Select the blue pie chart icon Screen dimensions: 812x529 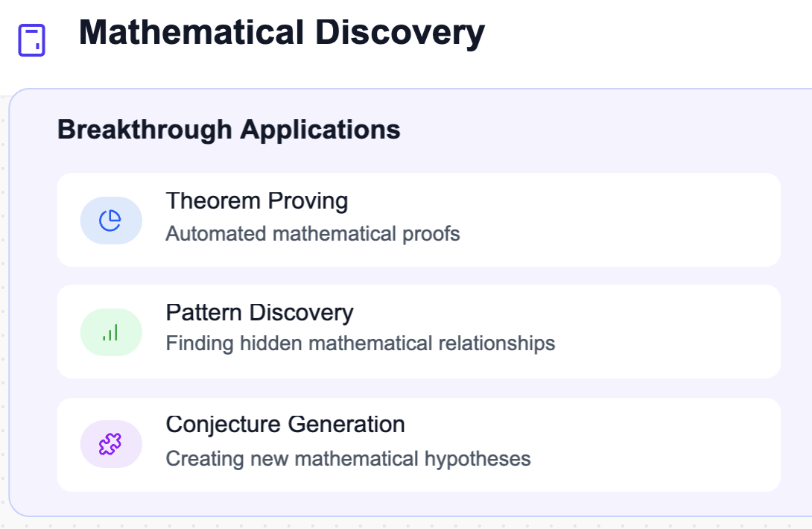click(x=110, y=221)
